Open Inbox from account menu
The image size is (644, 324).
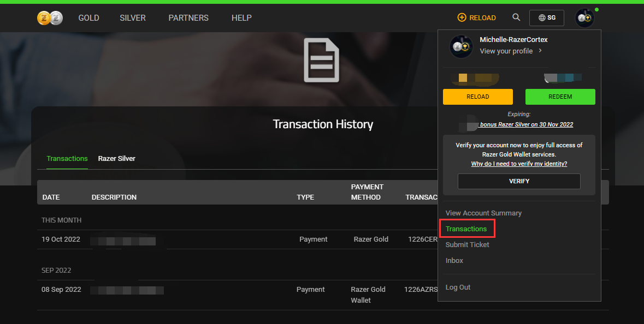pos(454,260)
